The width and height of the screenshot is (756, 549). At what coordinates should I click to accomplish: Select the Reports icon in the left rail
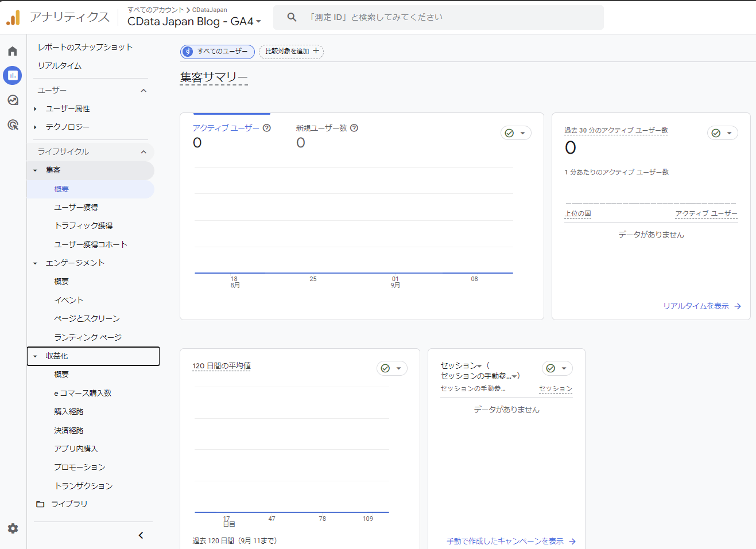coord(12,75)
